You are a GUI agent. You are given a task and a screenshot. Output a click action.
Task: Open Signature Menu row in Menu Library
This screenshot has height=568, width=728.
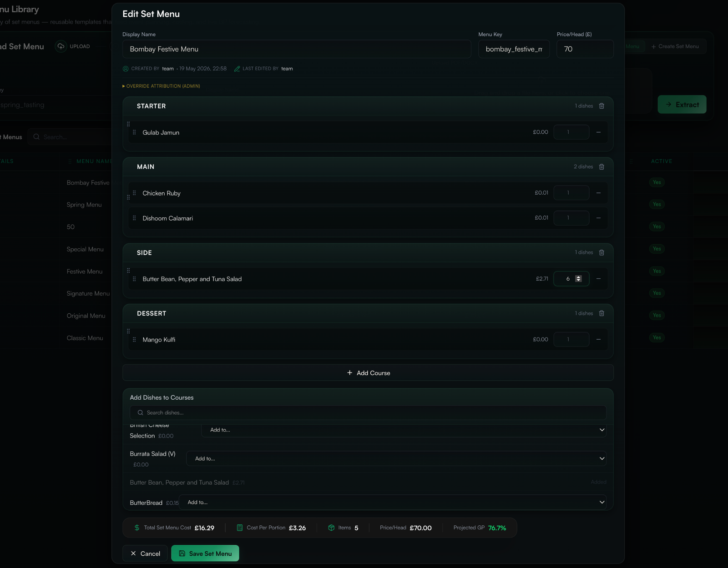88,294
